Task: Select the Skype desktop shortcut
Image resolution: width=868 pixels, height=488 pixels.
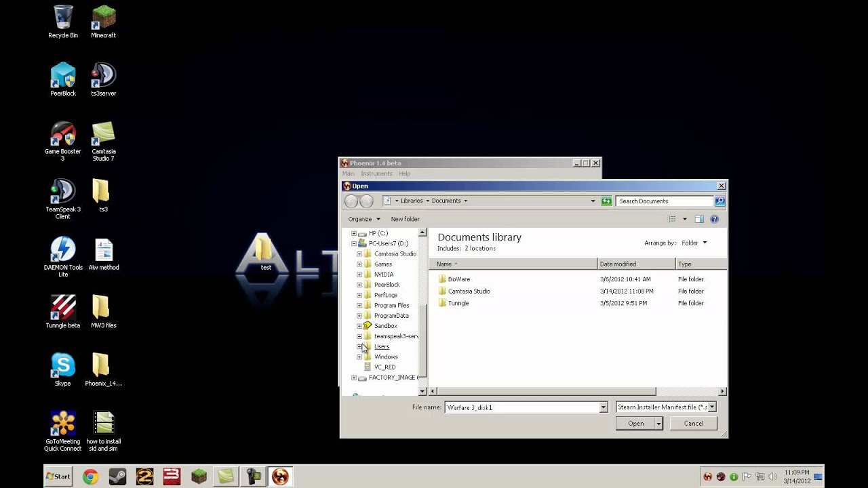Action: click(x=63, y=370)
